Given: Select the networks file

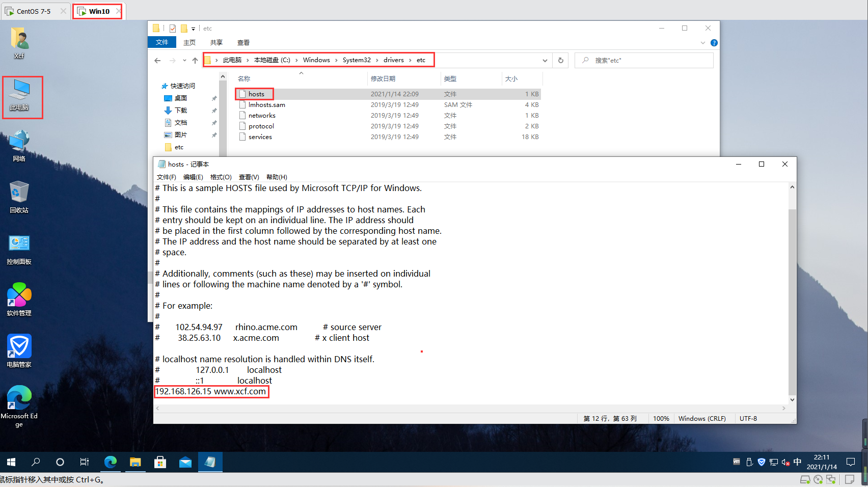Looking at the screenshot, I should 262,116.
